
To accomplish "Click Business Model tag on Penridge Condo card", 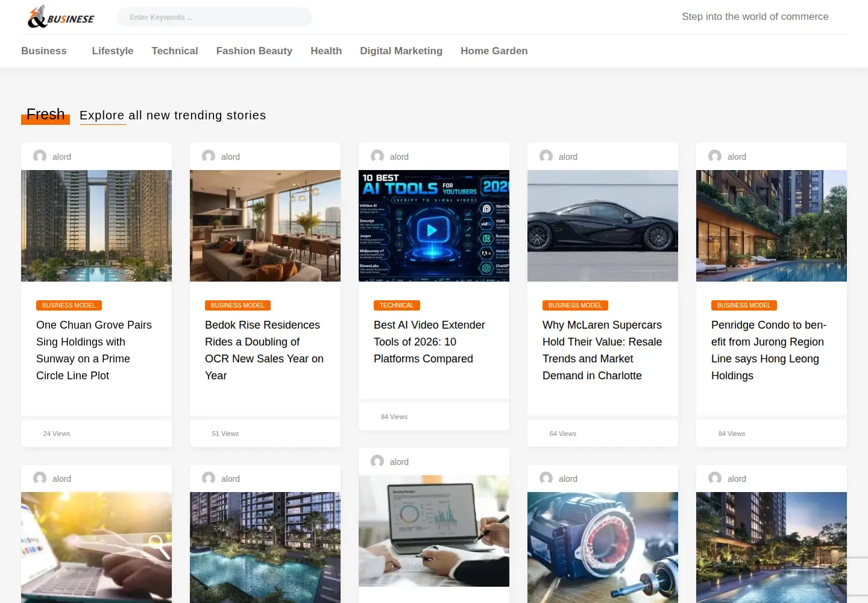I will (744, 305).
